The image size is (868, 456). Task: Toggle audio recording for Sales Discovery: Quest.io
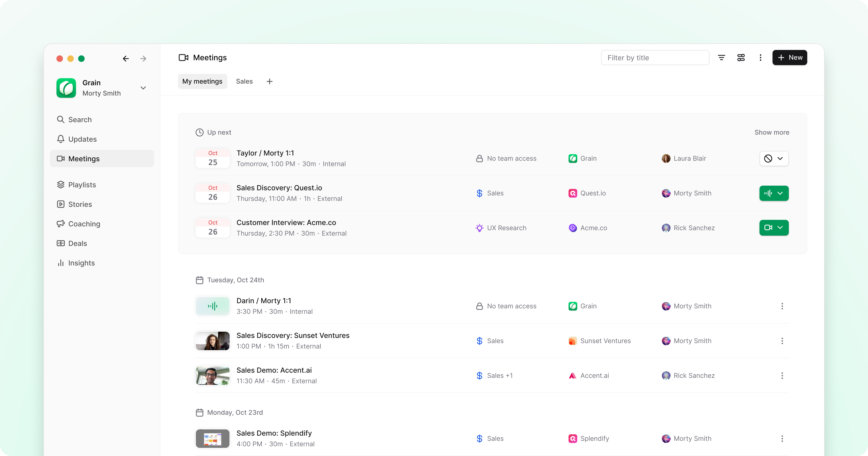(x=768, y=193)
